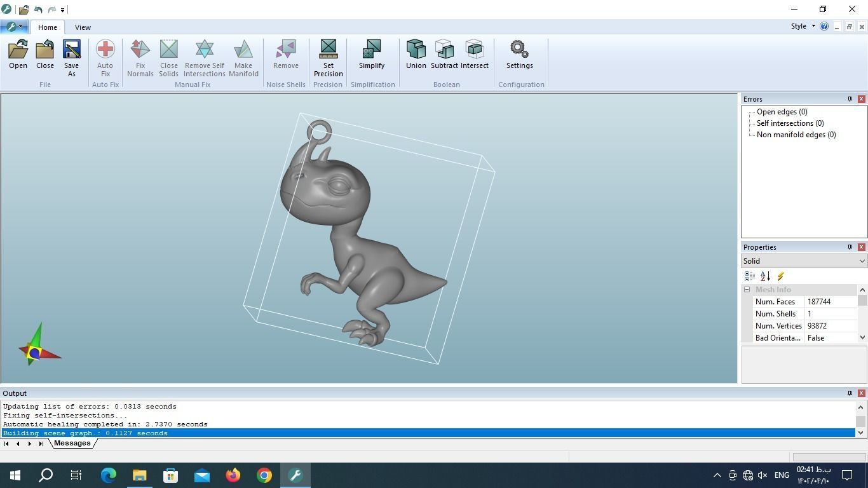Redo via quick-access toolbar arrow
The width and height of the screenshot is (868, 488).
[x=52, y=10]
